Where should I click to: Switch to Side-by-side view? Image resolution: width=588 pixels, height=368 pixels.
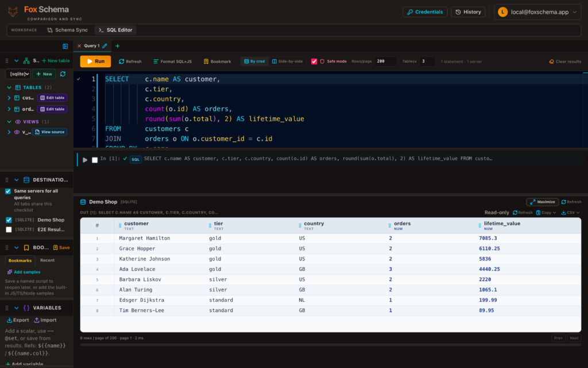tap(287, 61)
